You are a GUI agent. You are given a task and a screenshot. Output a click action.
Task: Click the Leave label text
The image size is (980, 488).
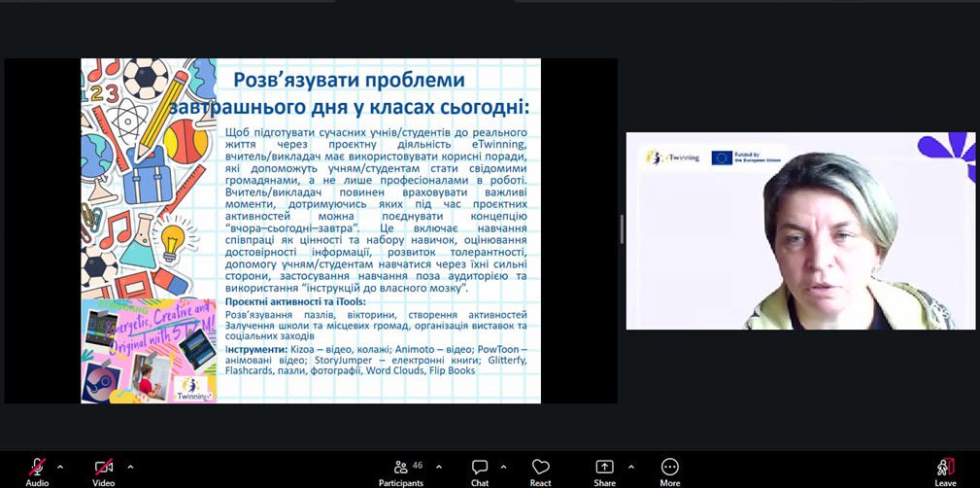coord(945,483)
